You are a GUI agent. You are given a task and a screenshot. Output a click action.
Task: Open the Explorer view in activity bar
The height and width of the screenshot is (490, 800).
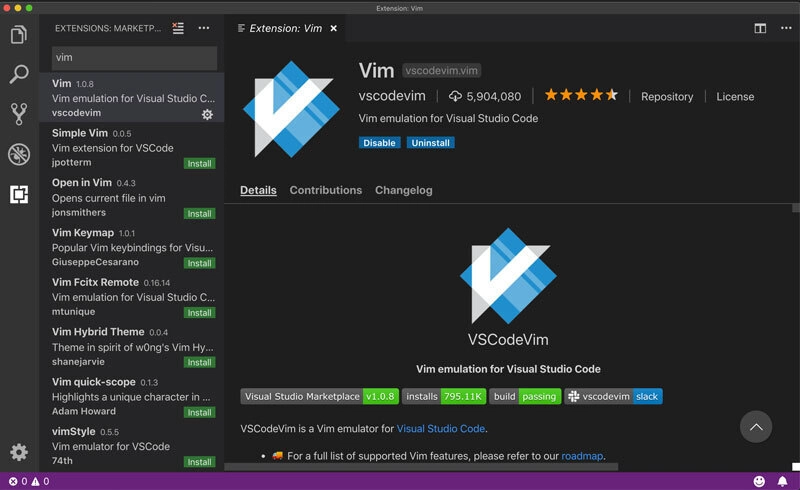pyautogui.click(x=18, y=35)
